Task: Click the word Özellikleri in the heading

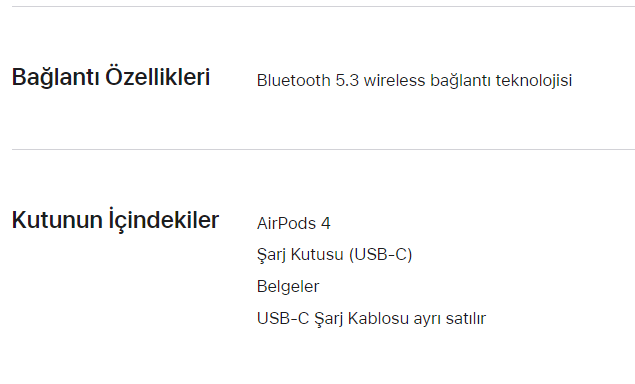Action: (x=158, y=77)
